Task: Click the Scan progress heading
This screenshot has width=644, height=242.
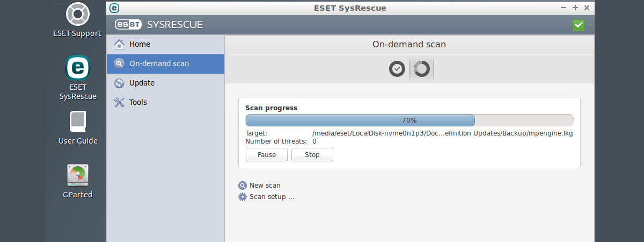Action: (271, 108)
